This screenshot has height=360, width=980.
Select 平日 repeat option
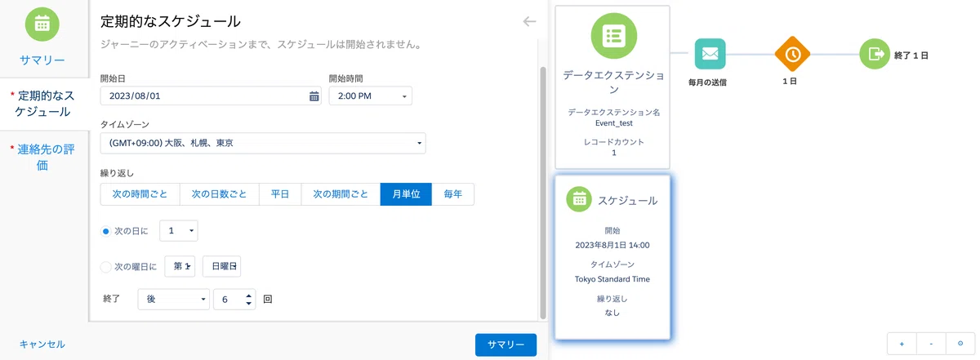click(x=280, y=194)
